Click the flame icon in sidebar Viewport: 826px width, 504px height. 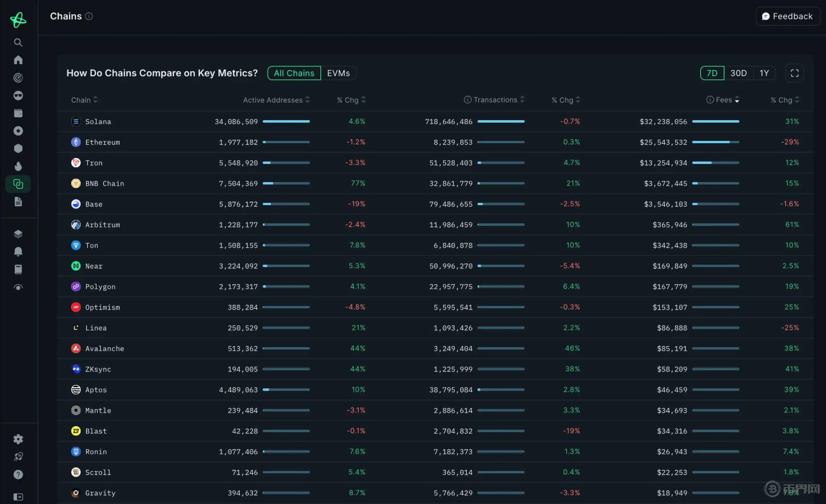click(18, 166)
